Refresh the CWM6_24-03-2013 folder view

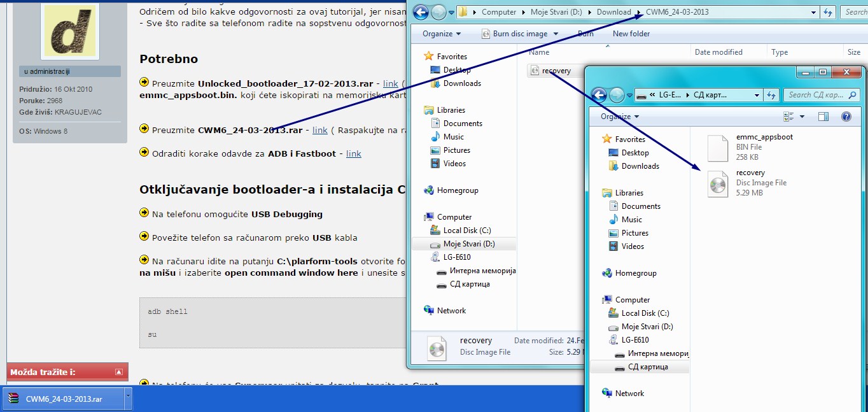coord(828,12)
